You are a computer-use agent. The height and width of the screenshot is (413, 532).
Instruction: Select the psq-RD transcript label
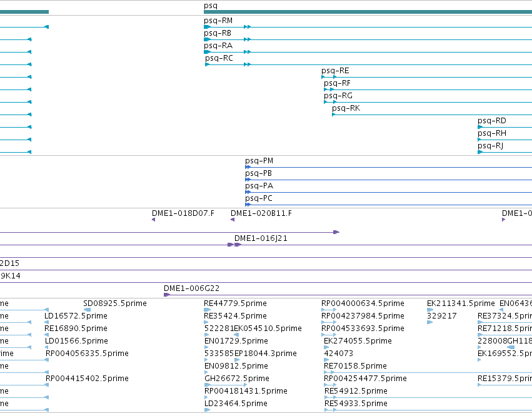[x=492, y=121]
